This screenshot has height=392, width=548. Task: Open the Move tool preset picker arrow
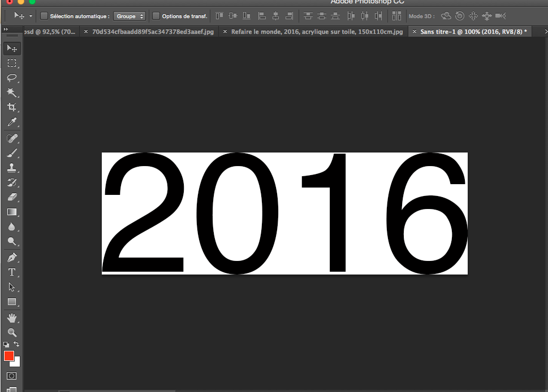point(31,16)
